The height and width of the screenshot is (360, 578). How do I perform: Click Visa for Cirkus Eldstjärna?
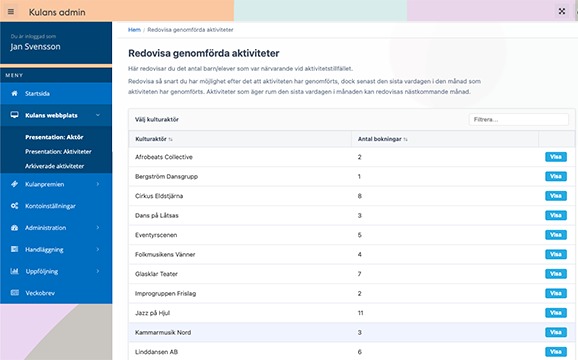click(556, 196)
